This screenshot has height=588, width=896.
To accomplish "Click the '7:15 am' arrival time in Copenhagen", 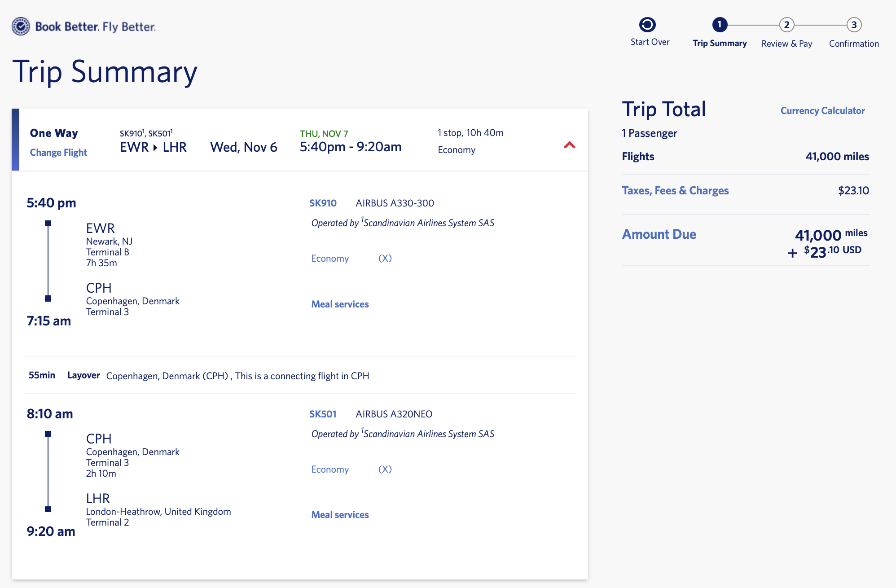I will pyautogui.click(x=48, y=321).
